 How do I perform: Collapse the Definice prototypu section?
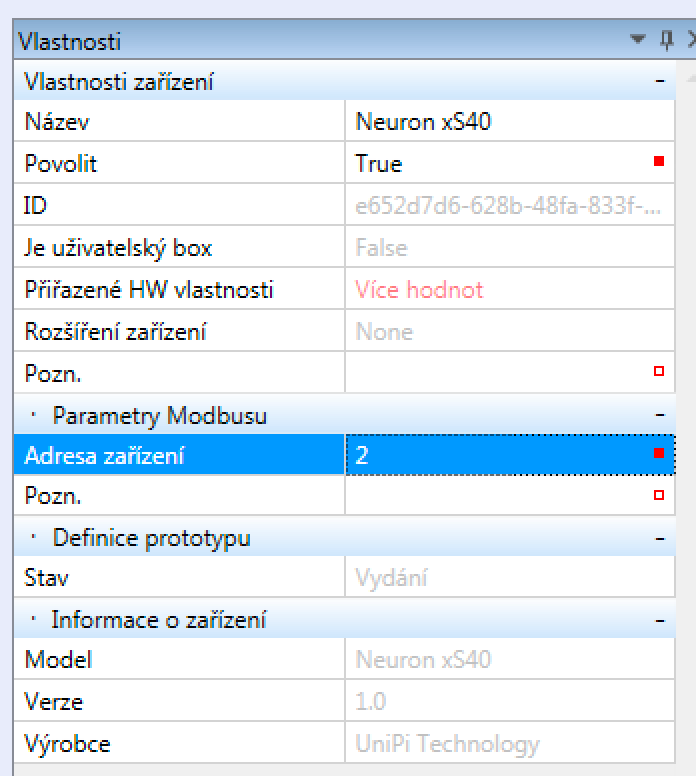click(660, 538)
